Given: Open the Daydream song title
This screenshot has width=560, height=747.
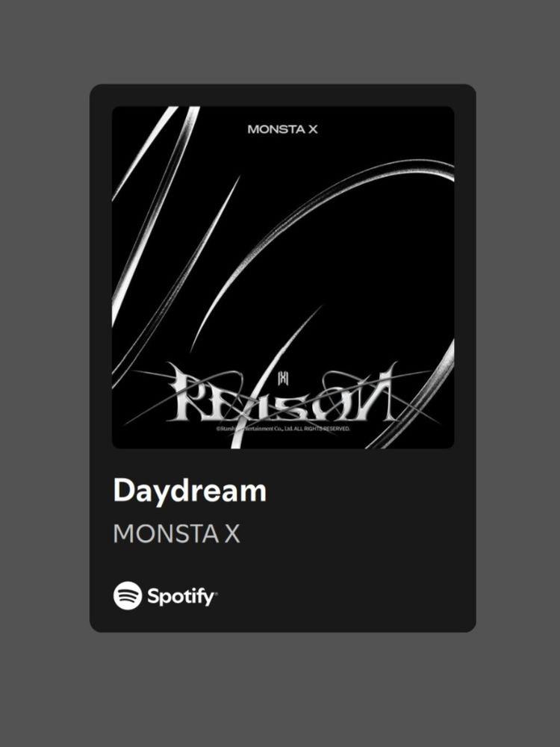Looking at the screenshot, I should point(190,490).
